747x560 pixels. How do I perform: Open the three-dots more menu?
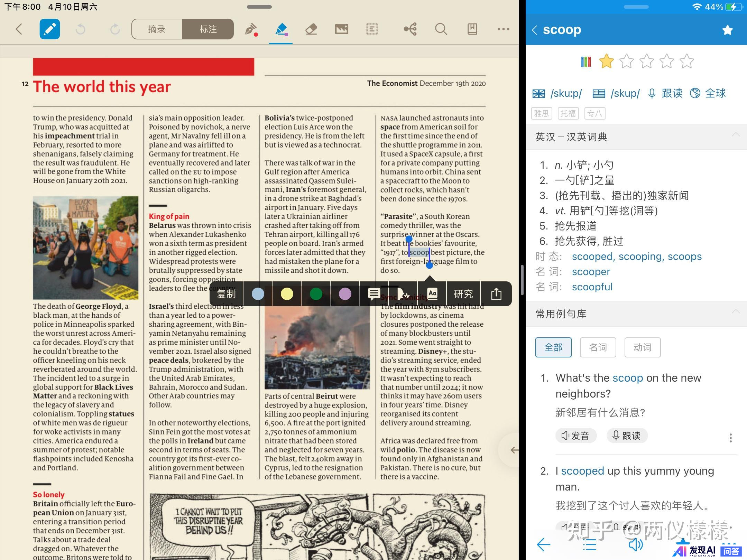click(x=503, y=29)
